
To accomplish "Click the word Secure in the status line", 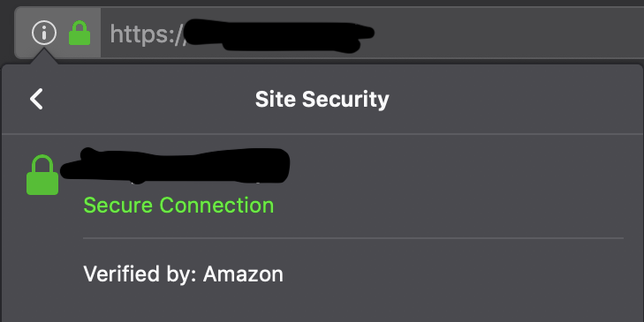I will click(x=118, y=205).
